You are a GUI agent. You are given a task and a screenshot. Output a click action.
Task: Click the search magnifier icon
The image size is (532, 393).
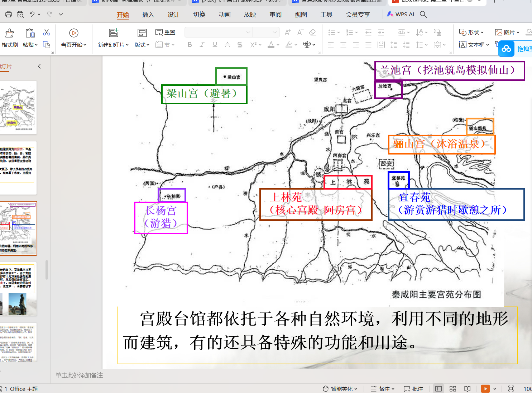(x=423, y=14)
